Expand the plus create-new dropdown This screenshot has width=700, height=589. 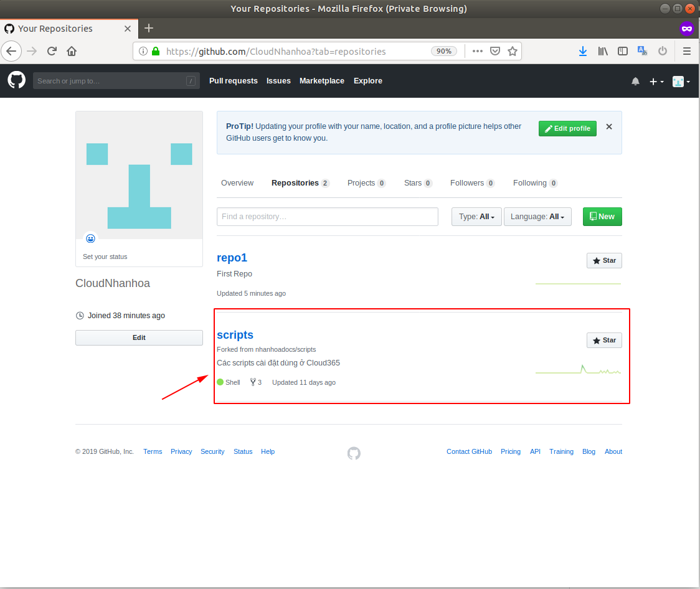pyautogui.click(x=656, y=81)
